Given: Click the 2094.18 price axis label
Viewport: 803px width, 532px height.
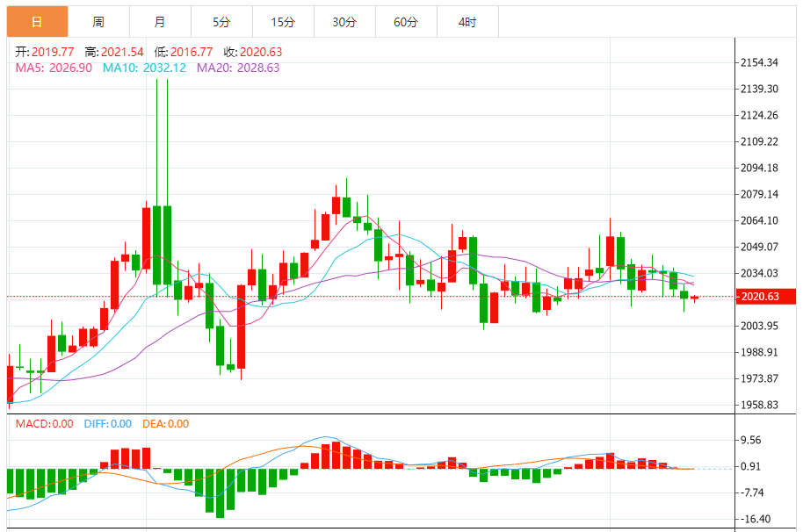Looking at the screenshot, I should (x=759, y=168).
